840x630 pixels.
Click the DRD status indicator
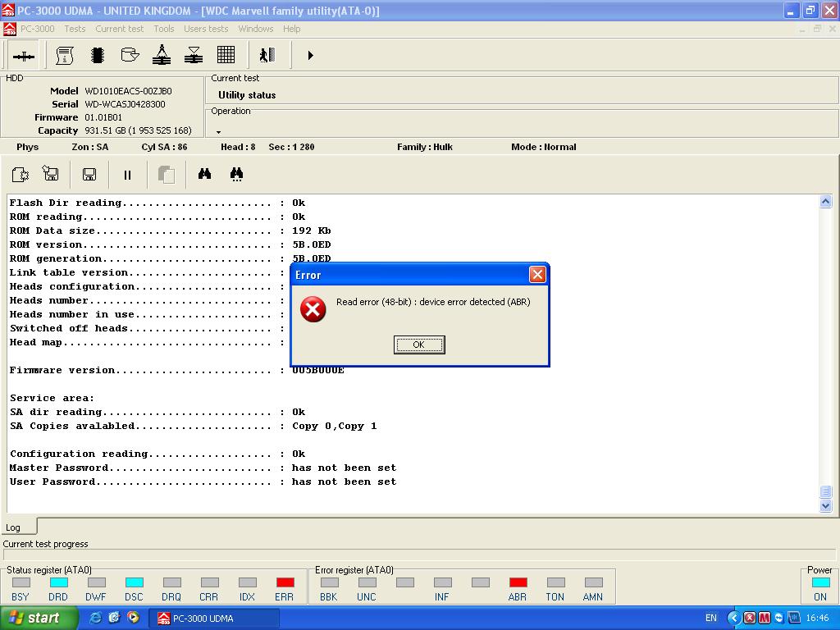point(58,582)
